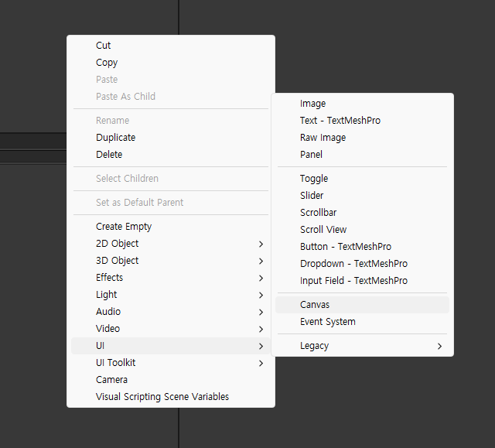The height and width of the screenshot is (448, 495).
Task: Open the Audio submenu
Action: click(x=171, y=312)
